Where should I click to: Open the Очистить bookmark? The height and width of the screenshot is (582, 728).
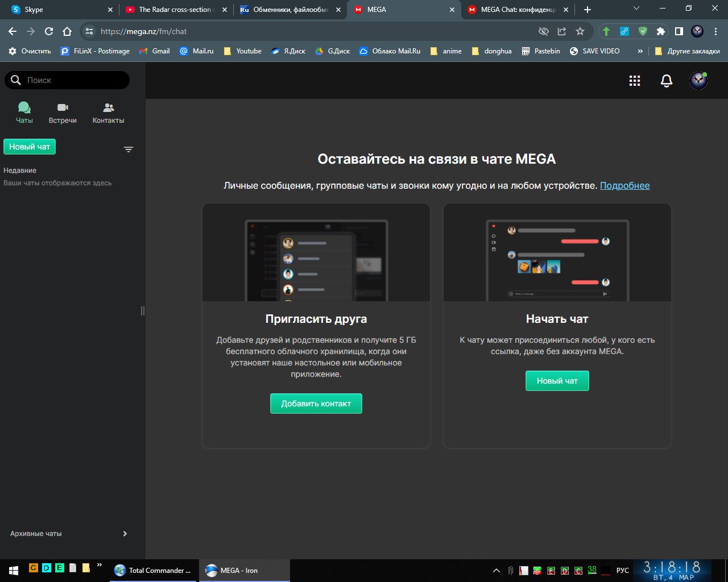(x=30, y=51)
